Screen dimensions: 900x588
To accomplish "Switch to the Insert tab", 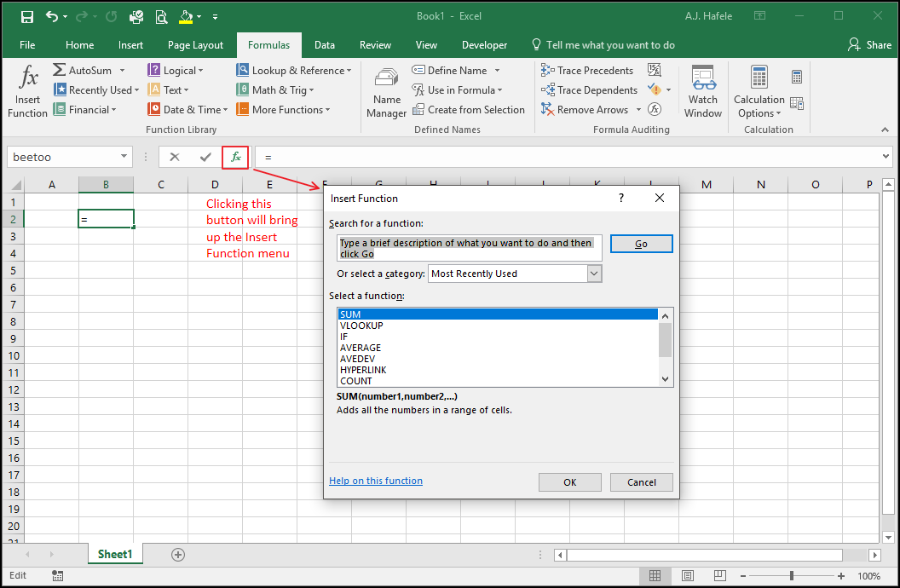I will tap(131, 45).
